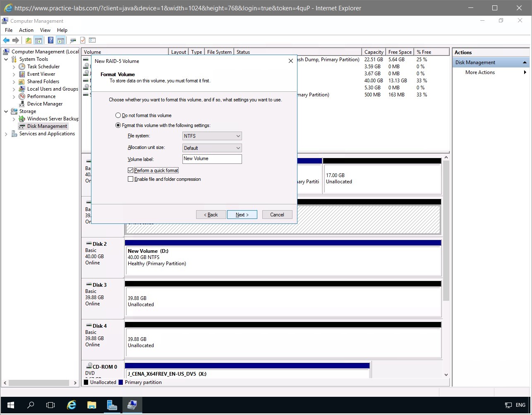532x415 pixels.
Task: Click the blue Back arrow in toolbar
Action: [6, 40]
